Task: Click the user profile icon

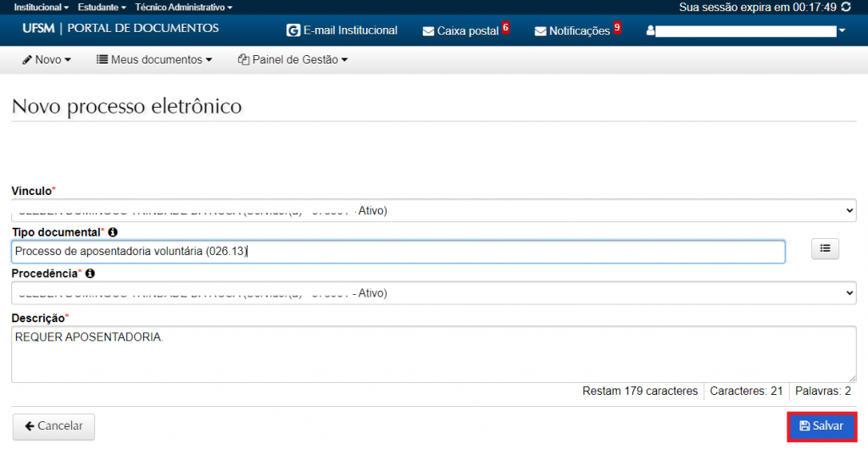Action: coord(650,31)
